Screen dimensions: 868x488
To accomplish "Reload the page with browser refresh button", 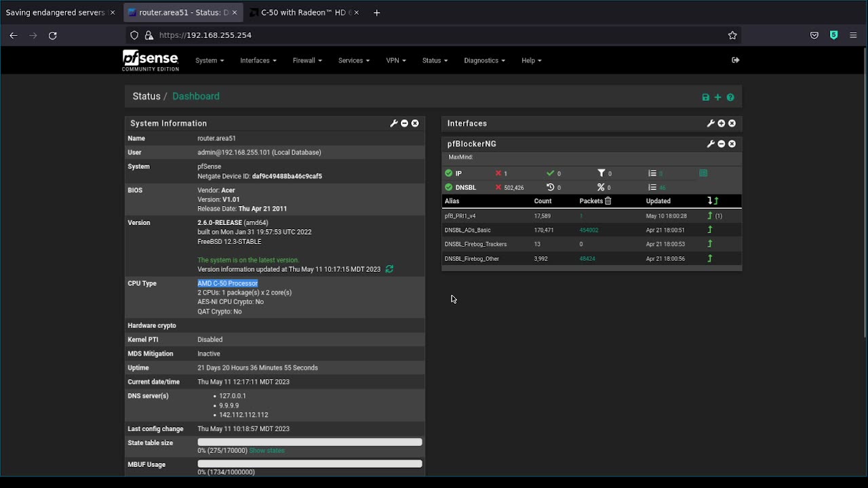I will pos(52,35).
